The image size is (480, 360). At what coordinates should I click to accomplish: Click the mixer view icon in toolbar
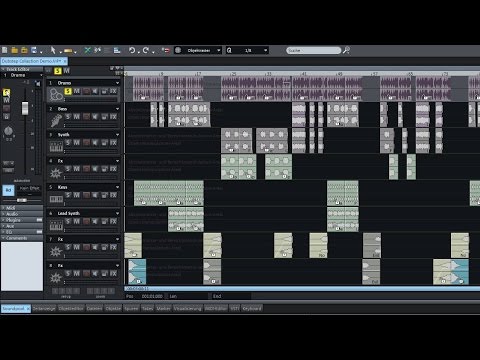(117, 50)
